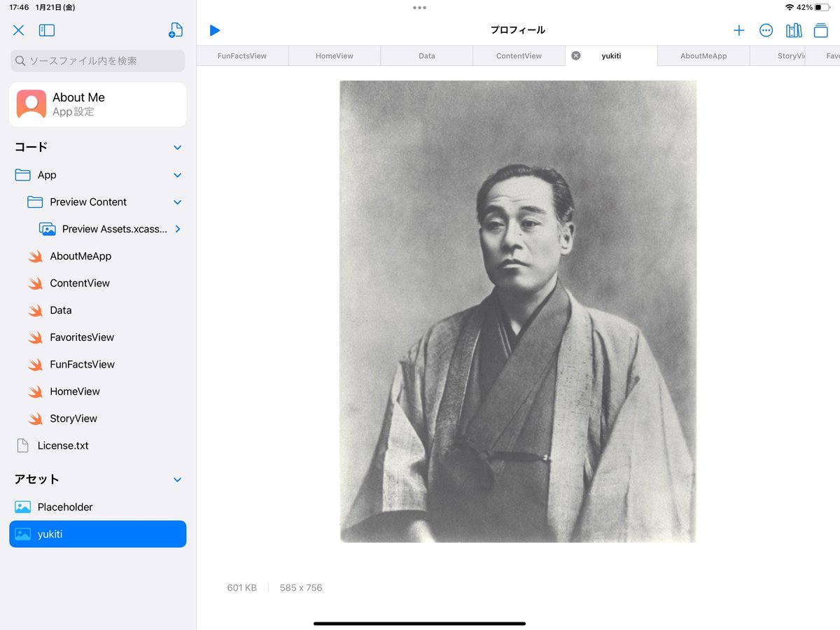Open the library icon in the toolbar
The image size is (840, 630).
794,30
